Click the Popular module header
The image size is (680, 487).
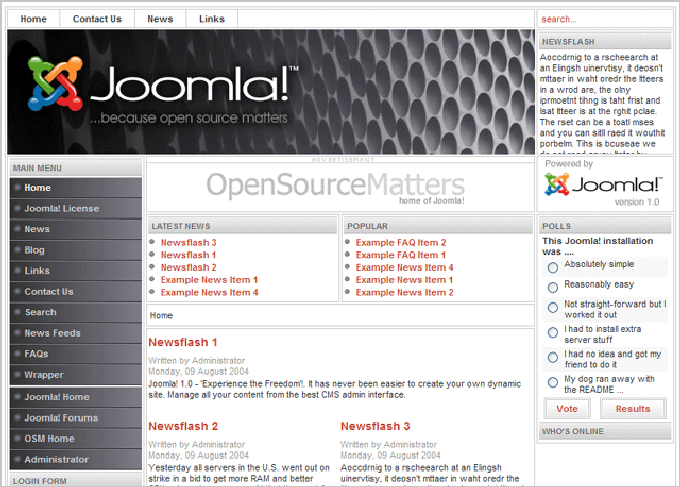[438, 226]
